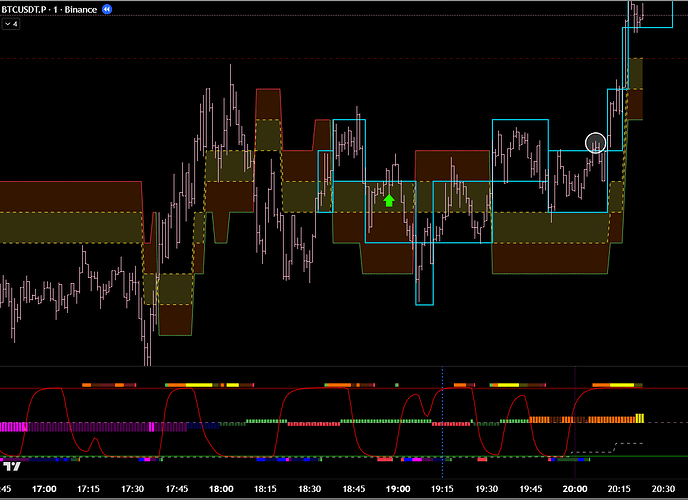
Task: Click the 19:00 label on the time axis
Action: pos(398,490)
